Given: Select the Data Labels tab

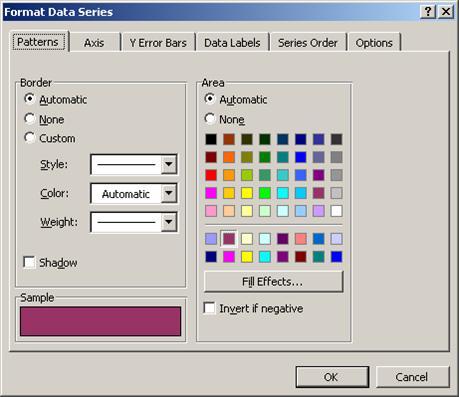Looking at the screenshot, I should click(232, 43).
